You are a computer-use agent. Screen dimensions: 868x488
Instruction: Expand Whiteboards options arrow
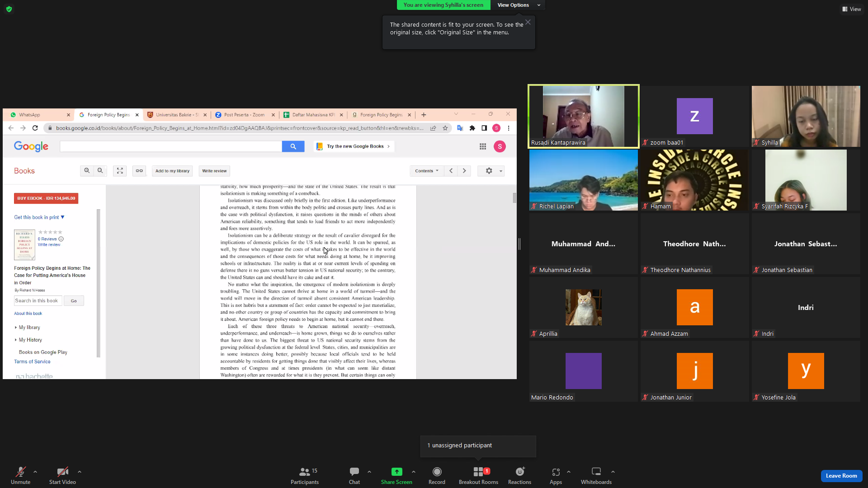[x=613, y=472]
